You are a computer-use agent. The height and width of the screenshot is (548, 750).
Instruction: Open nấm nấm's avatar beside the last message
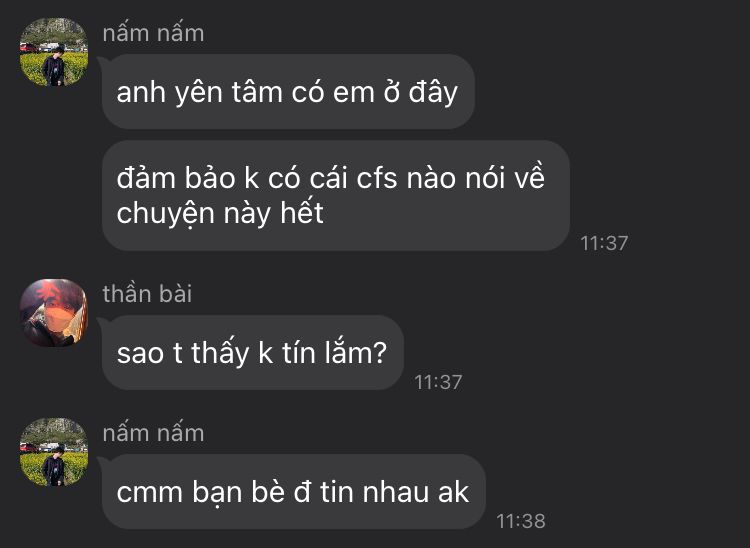pyautogui.click(x=54, y=452)
